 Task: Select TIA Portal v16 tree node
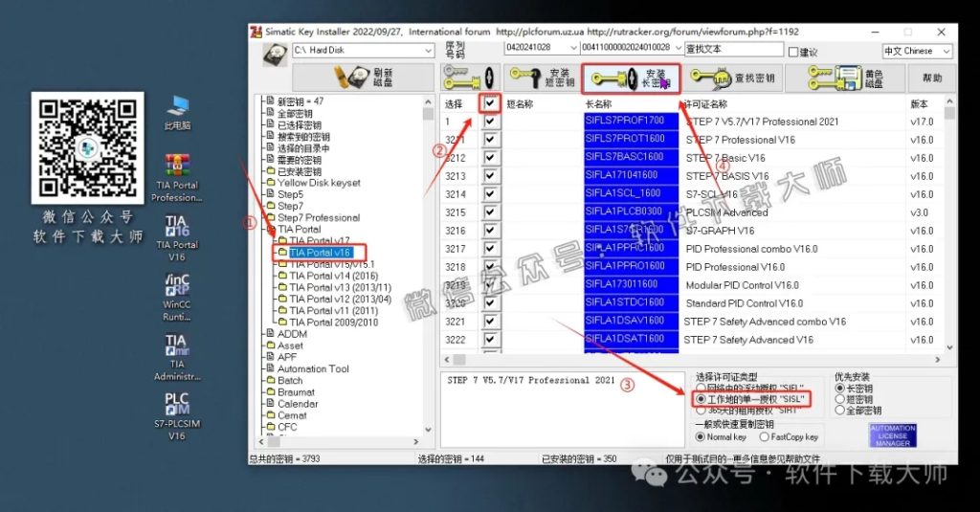click(x=320, y=253)
